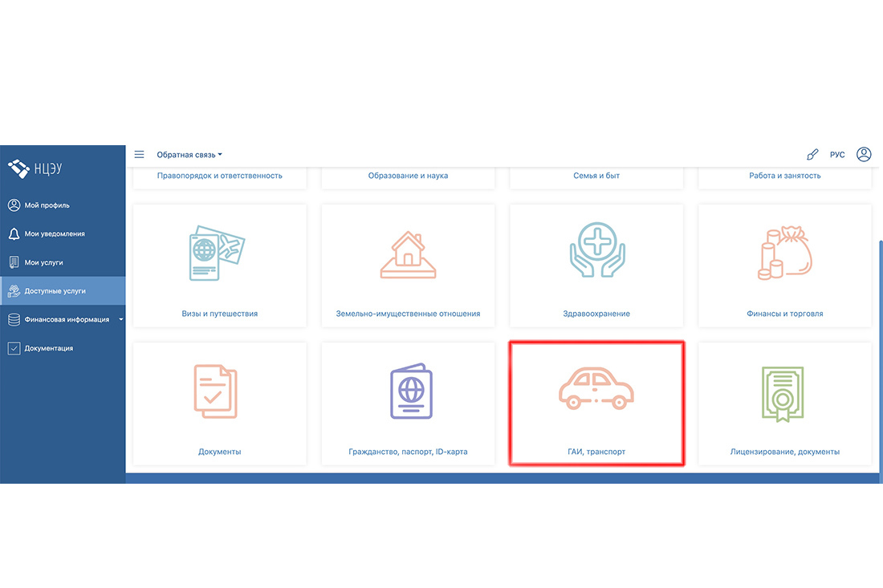Click the Финансовая информация coins icon
883x588 pixels.
pos(14,319)
